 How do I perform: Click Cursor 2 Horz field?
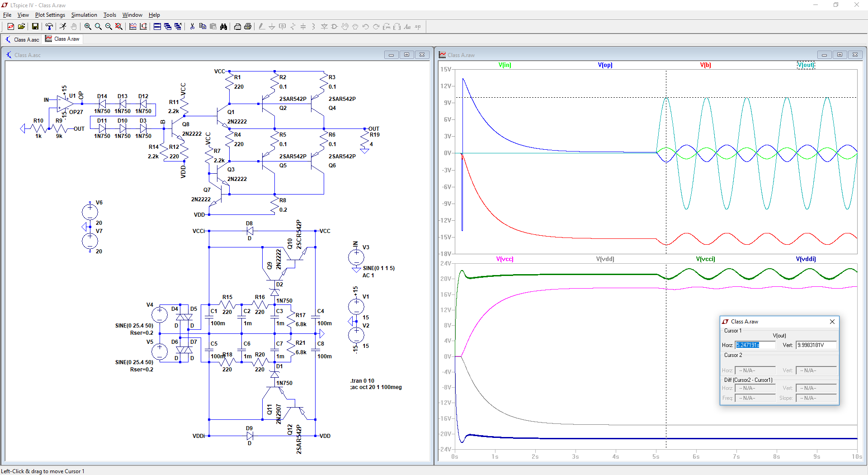(755, 370)
